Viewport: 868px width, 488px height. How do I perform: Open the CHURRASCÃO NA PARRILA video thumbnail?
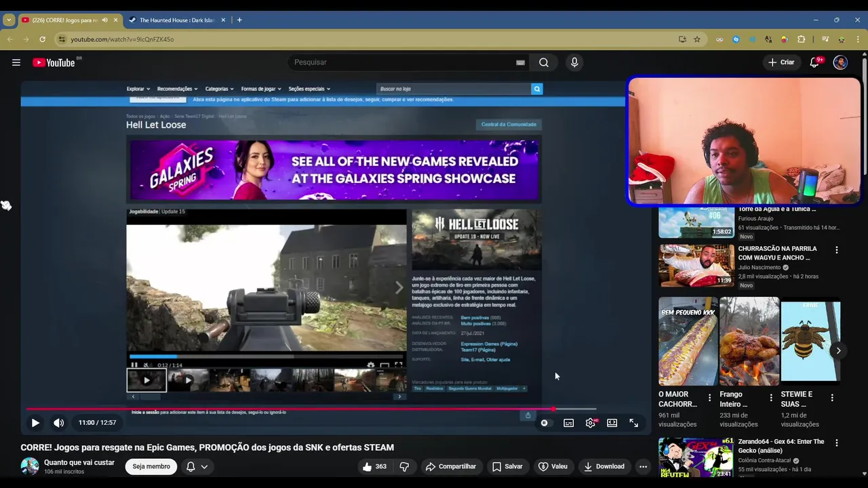pyautogui.click(x=696, y=265)
